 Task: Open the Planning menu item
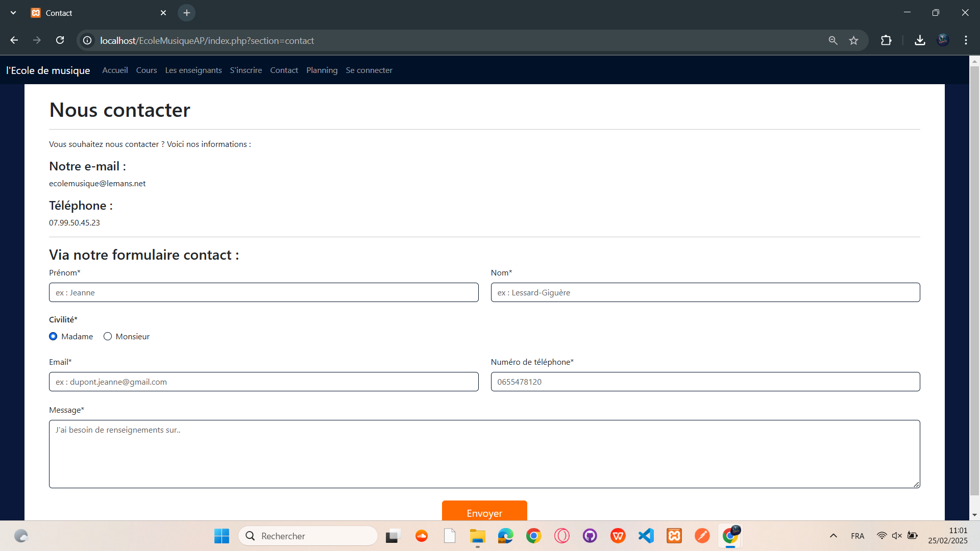(x=322, y=70)
